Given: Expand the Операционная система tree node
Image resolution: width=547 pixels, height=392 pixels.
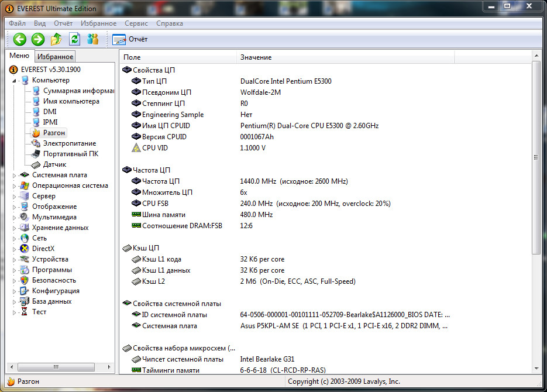Looking at the screenshot, I should tap(14, 186).
